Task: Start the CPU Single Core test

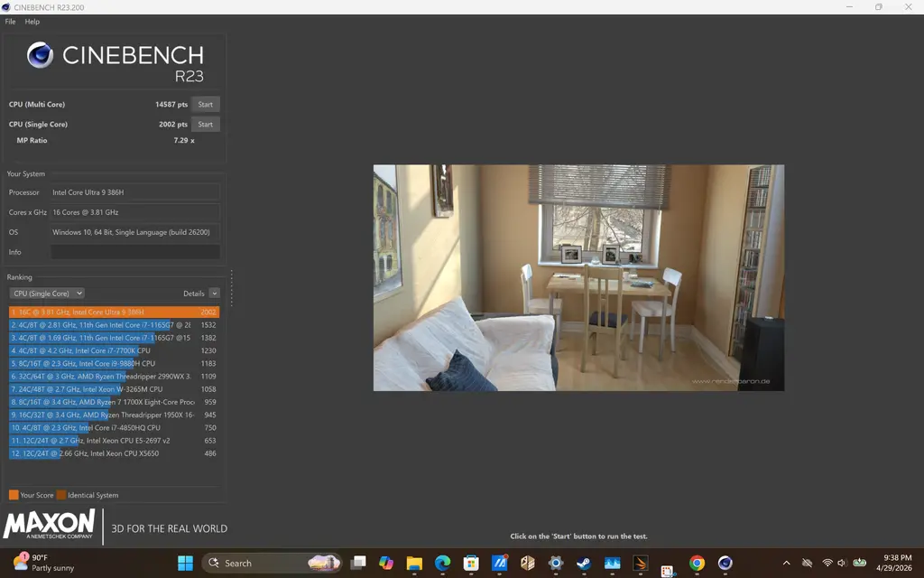Action: (205, 125)
